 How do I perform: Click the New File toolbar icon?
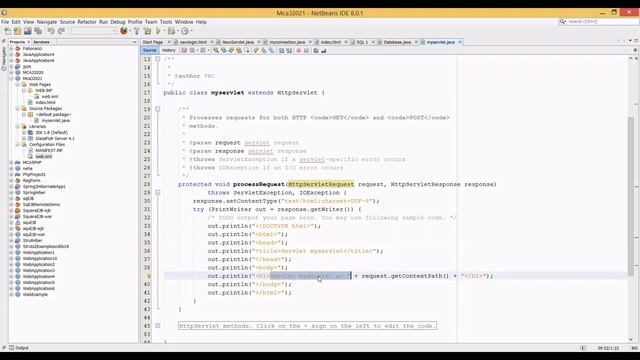pos(7,31)
